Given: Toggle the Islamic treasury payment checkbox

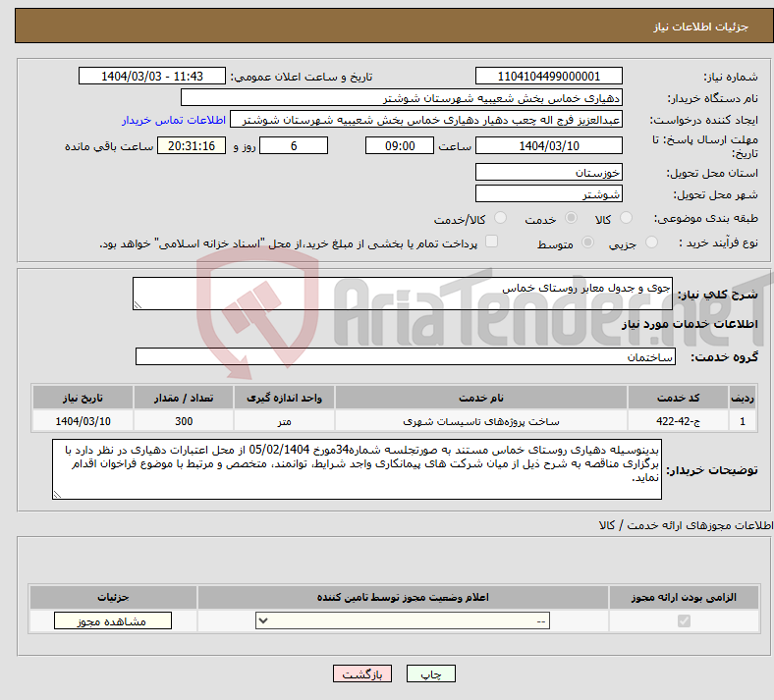Looking at the screenshot, I should tap(491, 242).
